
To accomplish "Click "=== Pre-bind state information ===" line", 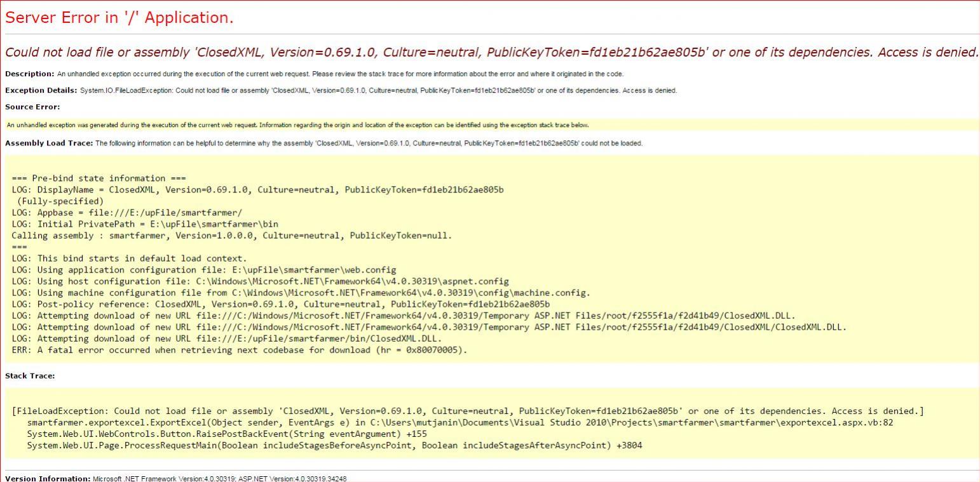I will click(x=99, y=178).
